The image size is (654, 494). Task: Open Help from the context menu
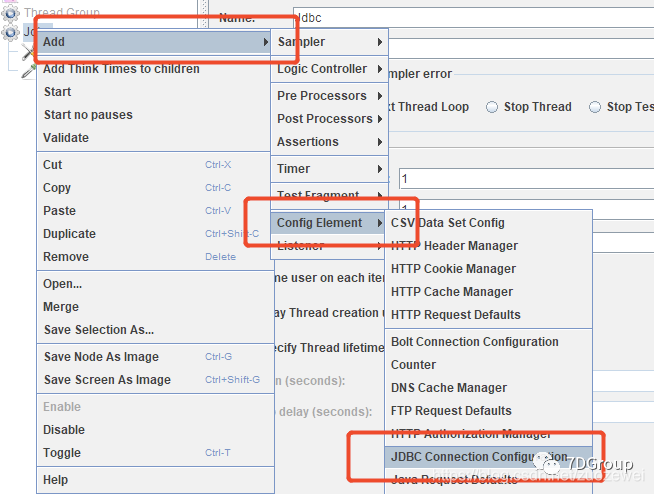point(155,480)
